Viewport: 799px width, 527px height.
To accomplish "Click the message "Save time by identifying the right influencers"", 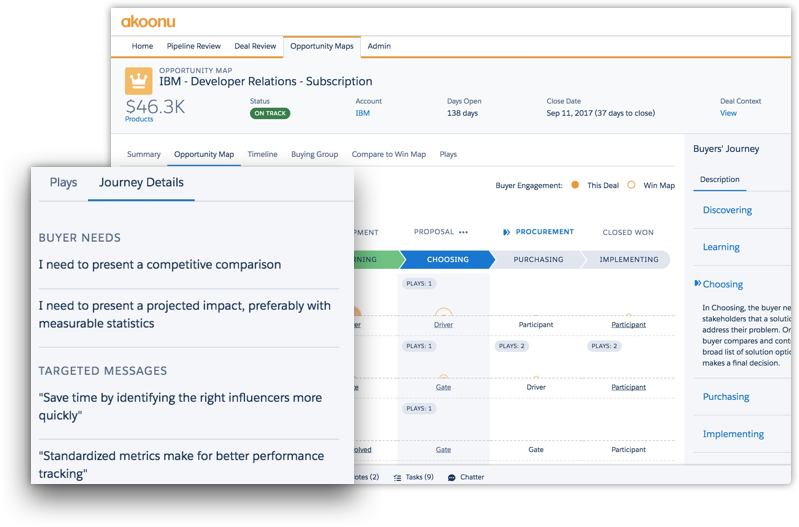I will (x=180, y=406).
